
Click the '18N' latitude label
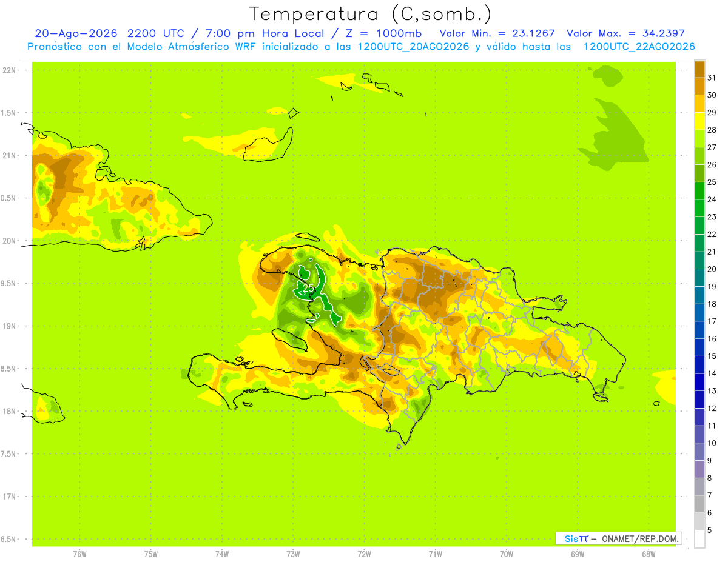(10, 411)
